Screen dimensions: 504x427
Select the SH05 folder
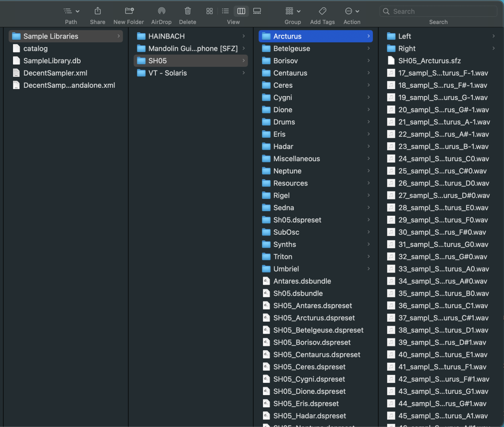(191, 60)
